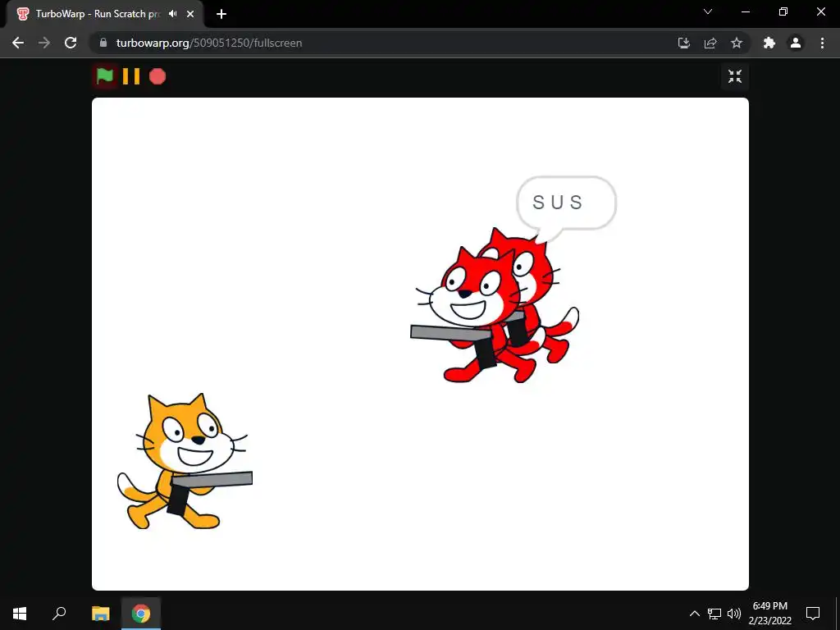Go forward in browser history
The height and width of the screenshot is (630, 840).
44,43
